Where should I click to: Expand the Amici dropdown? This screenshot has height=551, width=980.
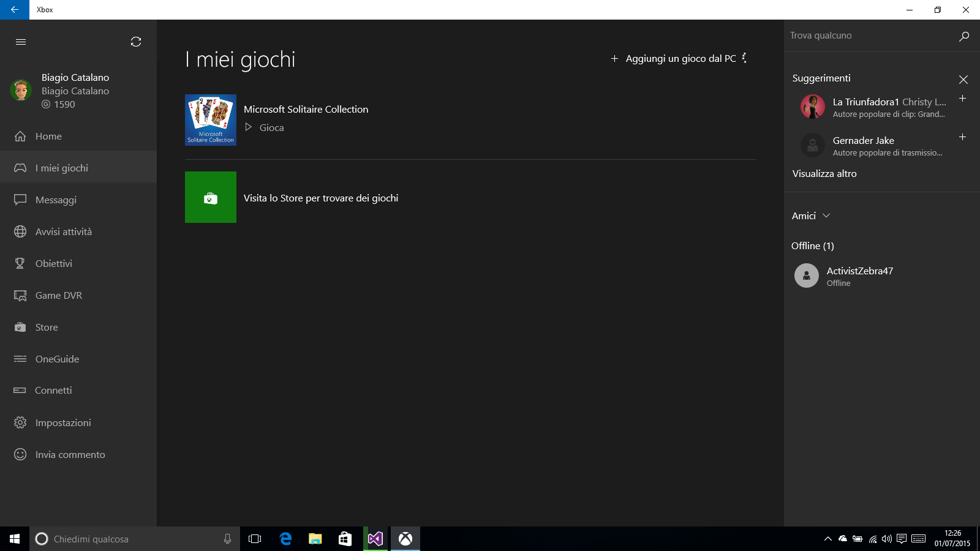click(x=811, y=216)
